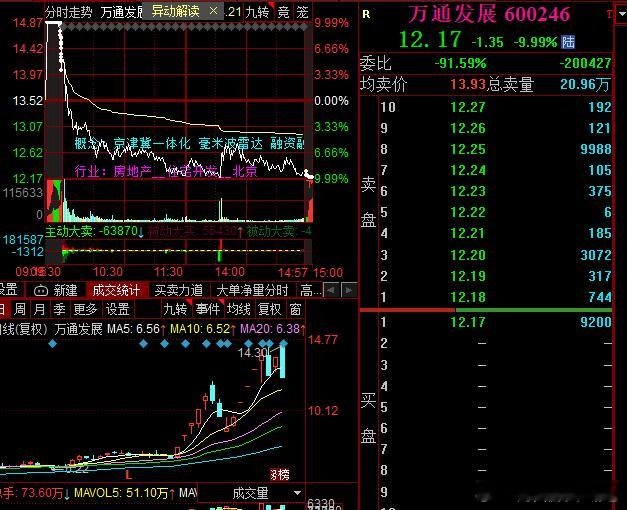Image resolution: width=627 pixels, height=510 pixels.
Task: Click the 均卖价 value 13.93
Action: [468, 84]
